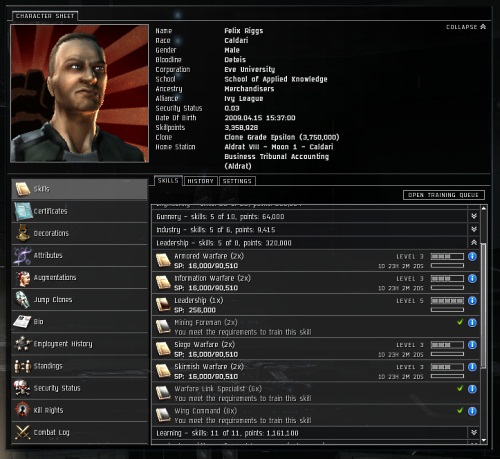
Task: Expand the Gunnery skill group
Action: pos(474,216)
